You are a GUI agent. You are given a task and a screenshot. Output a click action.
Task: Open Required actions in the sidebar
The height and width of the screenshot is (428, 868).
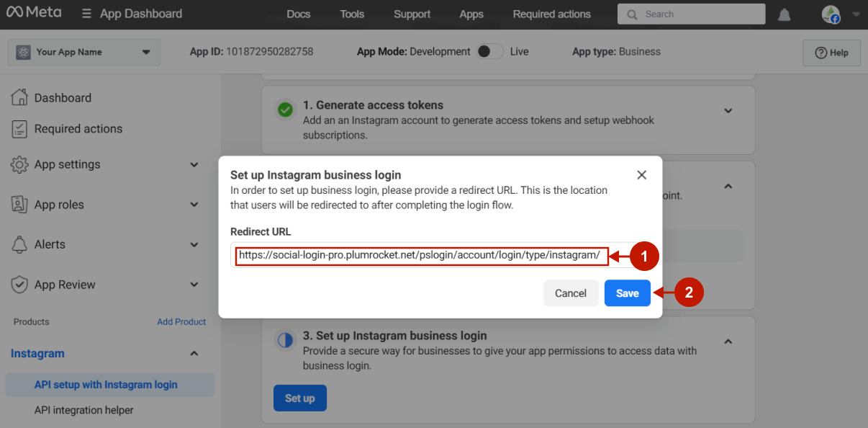pos(78,129)
